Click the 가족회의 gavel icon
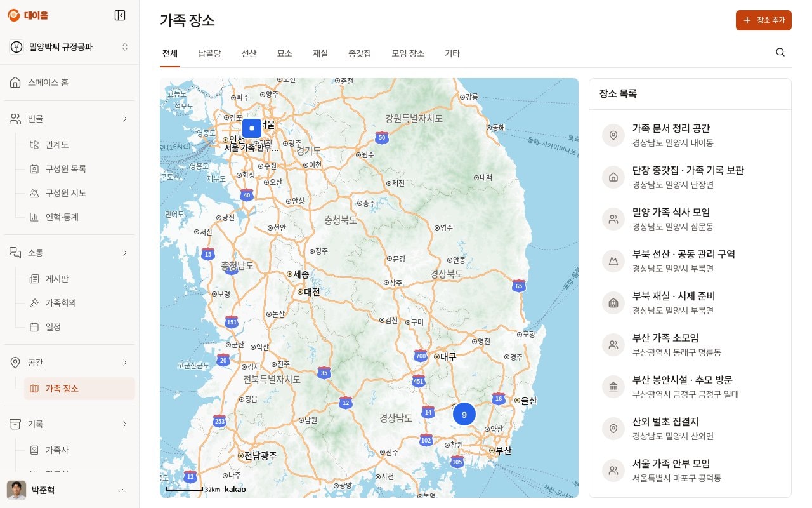 34,303
